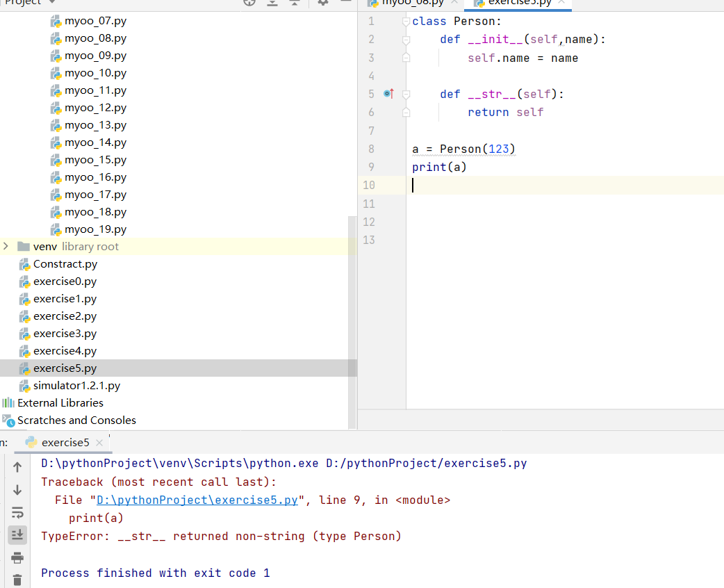724x588 pixels.
Task: Select Scratches and Consoles node
Action: (69, 420)
